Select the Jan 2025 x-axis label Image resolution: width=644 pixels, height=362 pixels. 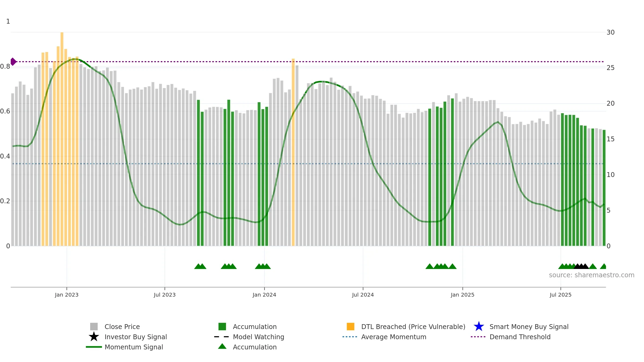click(463, 295)
